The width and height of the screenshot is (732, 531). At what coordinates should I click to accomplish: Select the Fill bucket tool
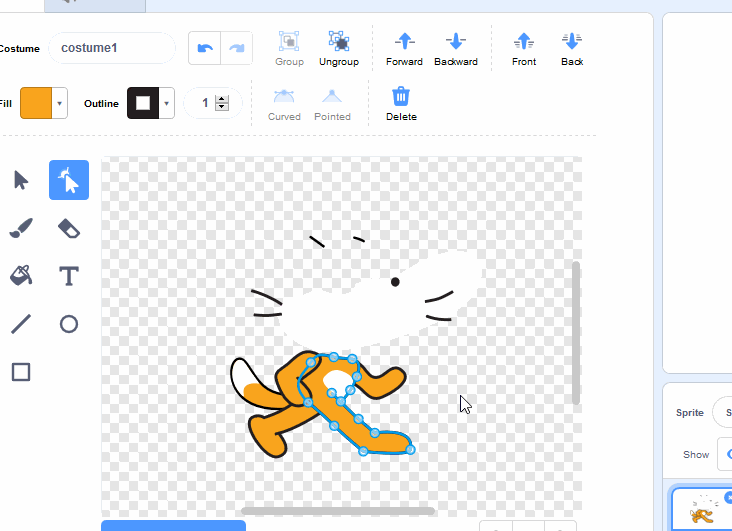tap(21, 276)
